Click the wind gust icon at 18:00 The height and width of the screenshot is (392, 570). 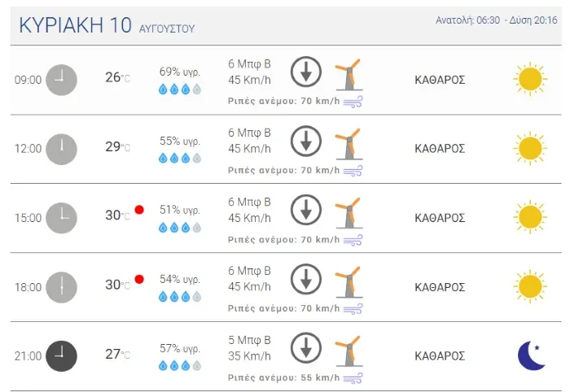[353, 308]
